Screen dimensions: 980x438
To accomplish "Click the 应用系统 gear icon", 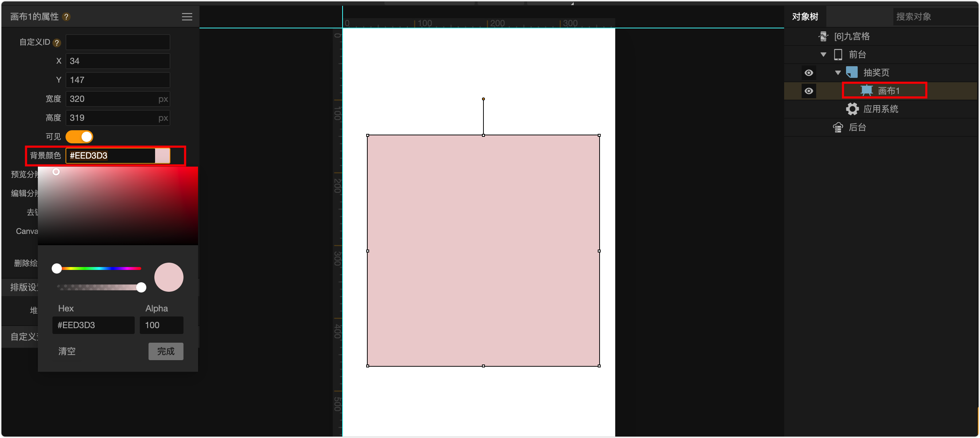I will pos(852,109).
